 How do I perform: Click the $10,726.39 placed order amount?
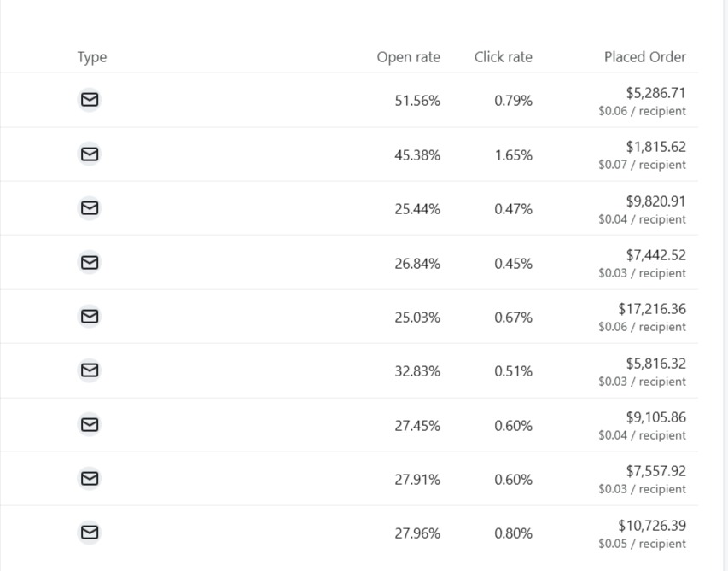[652, 526]
